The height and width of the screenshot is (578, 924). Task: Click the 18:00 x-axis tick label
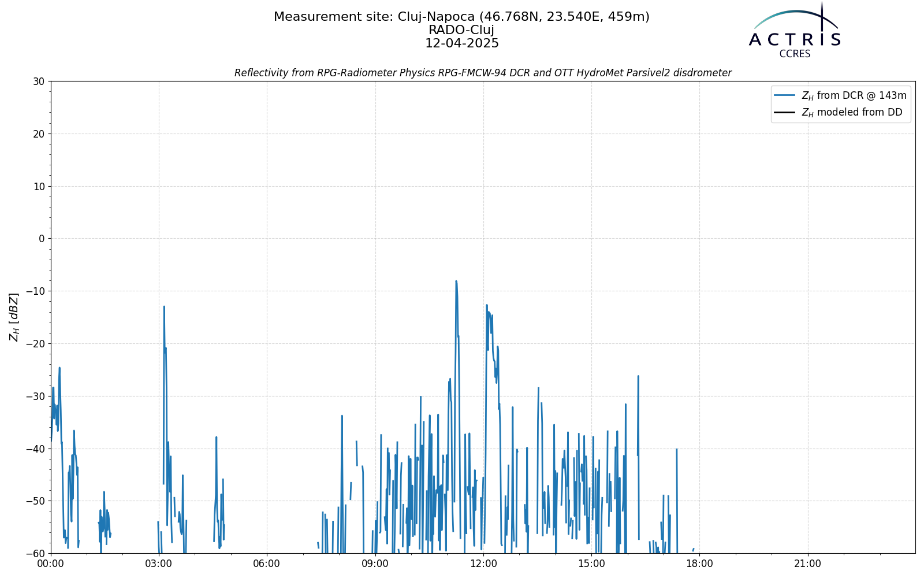pos(699,564)
